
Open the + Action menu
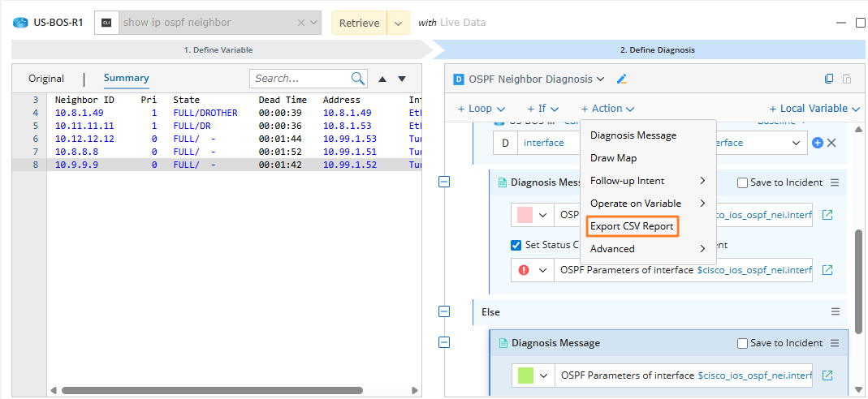[x=607, y=109]
